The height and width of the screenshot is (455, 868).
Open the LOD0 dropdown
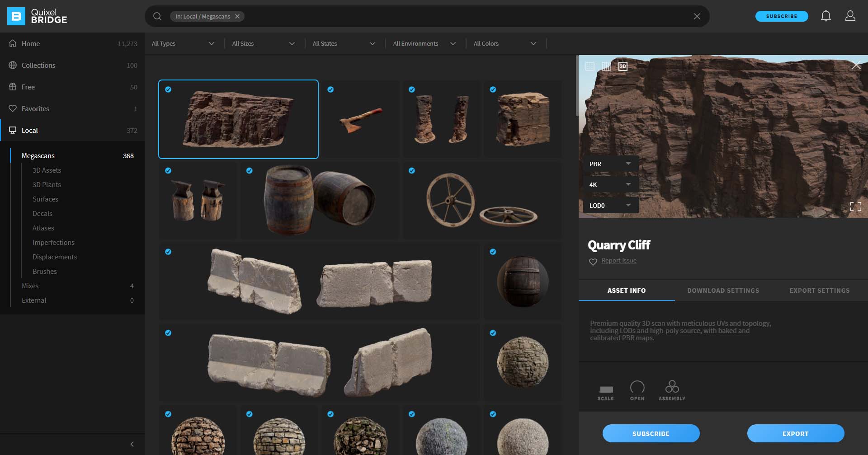(x=610, y=206)
